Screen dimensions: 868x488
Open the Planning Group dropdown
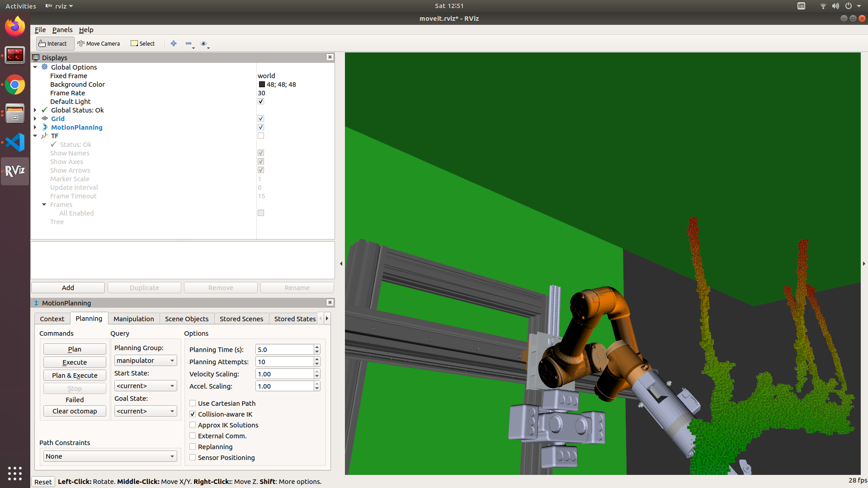(x=146, y=360)
